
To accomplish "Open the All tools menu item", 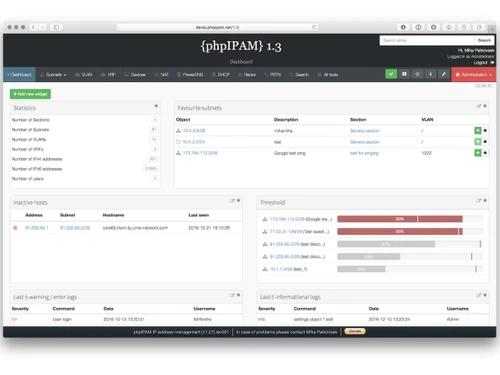I will [x=328, y=75].
